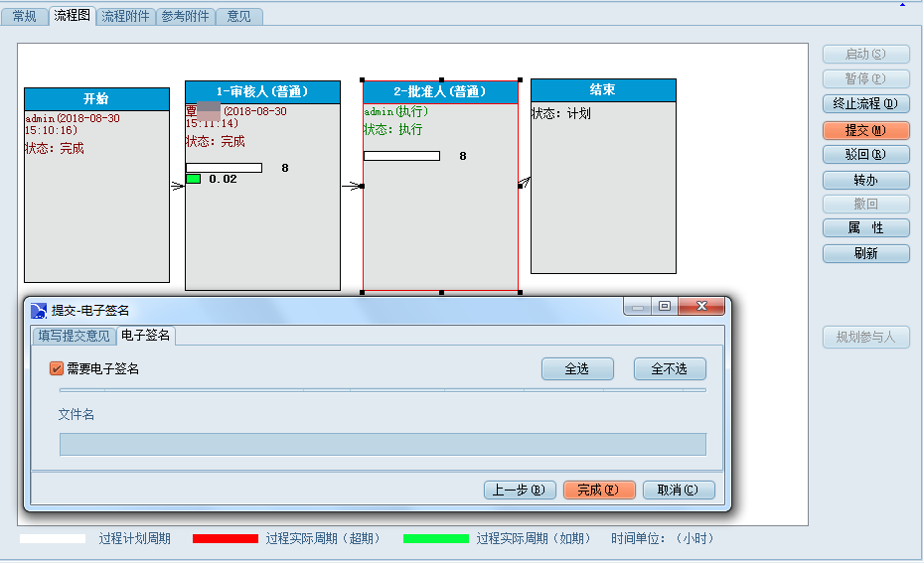This screenshot has height=563, width=924.
Task: Click the red 超期 legend swatch
Action: tap(226, 539)
